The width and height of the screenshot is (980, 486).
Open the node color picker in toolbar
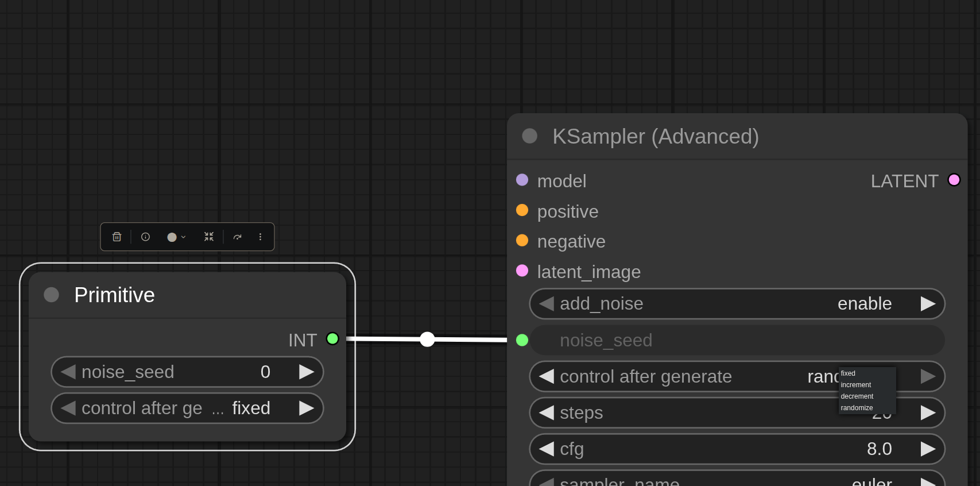(x=176, y=237)
